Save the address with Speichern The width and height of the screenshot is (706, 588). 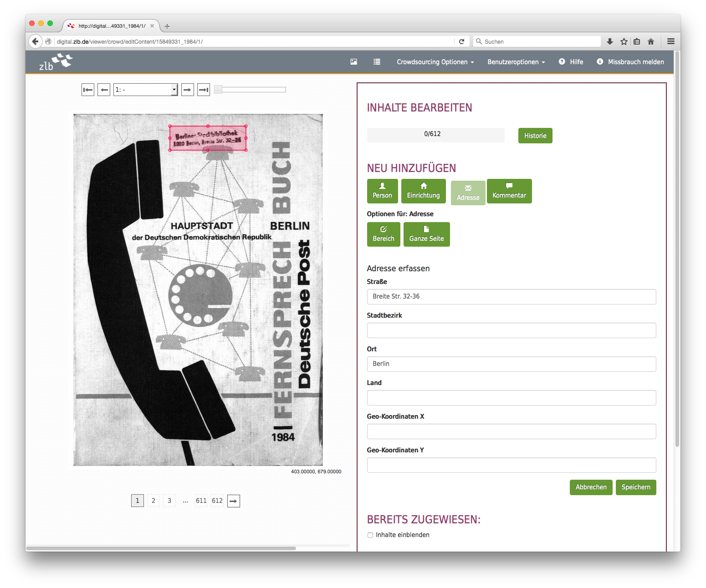636,487
